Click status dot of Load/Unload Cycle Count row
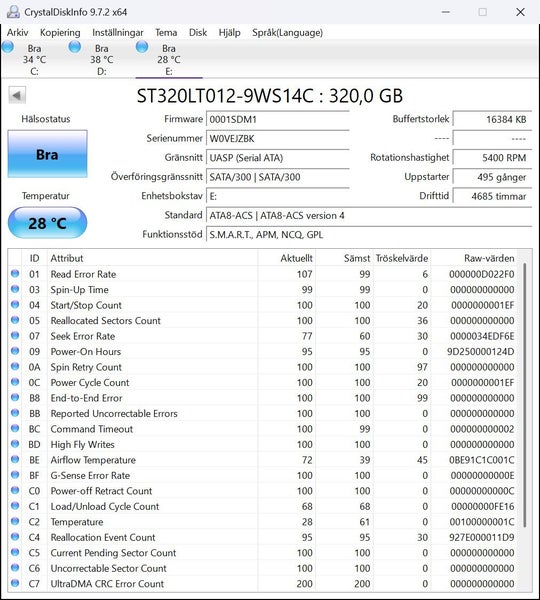Viewport: 540px width, 600px height. [15, 506]
